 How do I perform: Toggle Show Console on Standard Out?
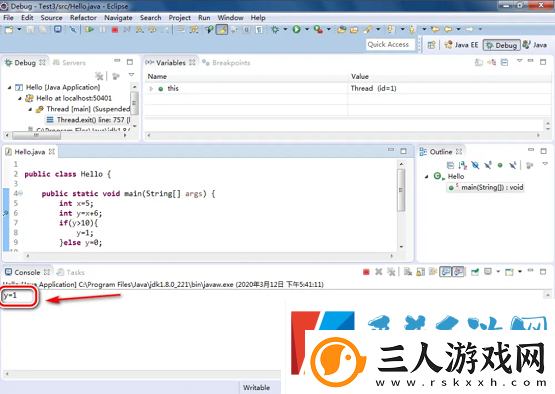446,272
